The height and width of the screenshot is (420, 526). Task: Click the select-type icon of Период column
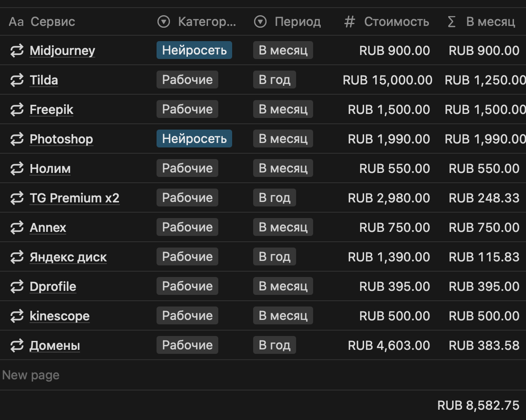click(260, 22)
